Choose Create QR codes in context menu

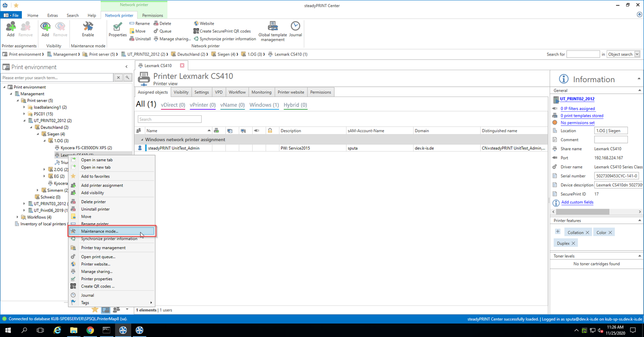coord(112,286)
